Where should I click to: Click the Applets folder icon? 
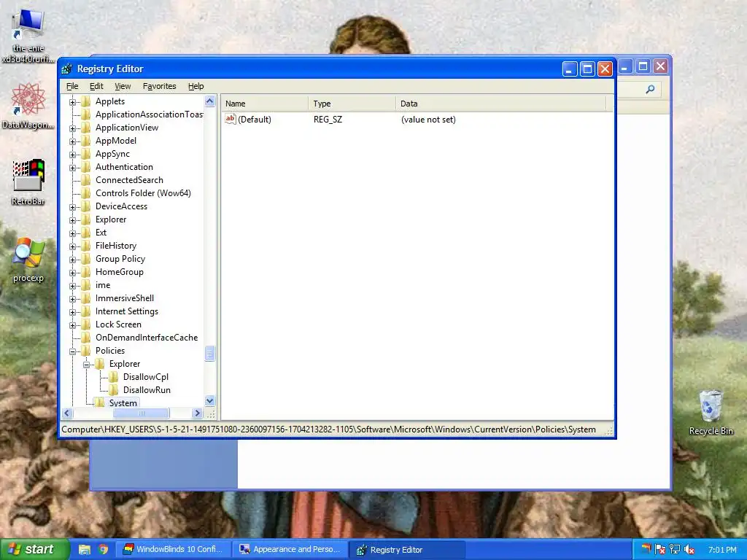click(86, 101)
